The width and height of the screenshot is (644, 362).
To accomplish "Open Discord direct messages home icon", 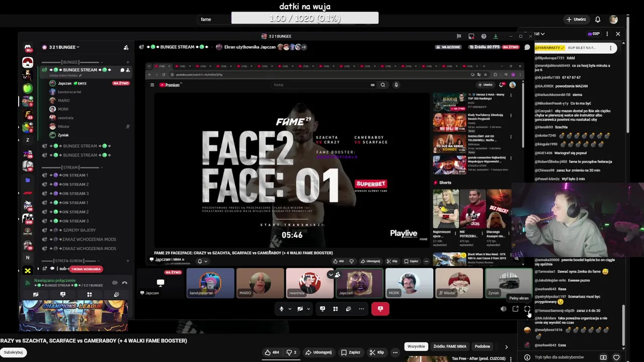I will tap(28, 48).
